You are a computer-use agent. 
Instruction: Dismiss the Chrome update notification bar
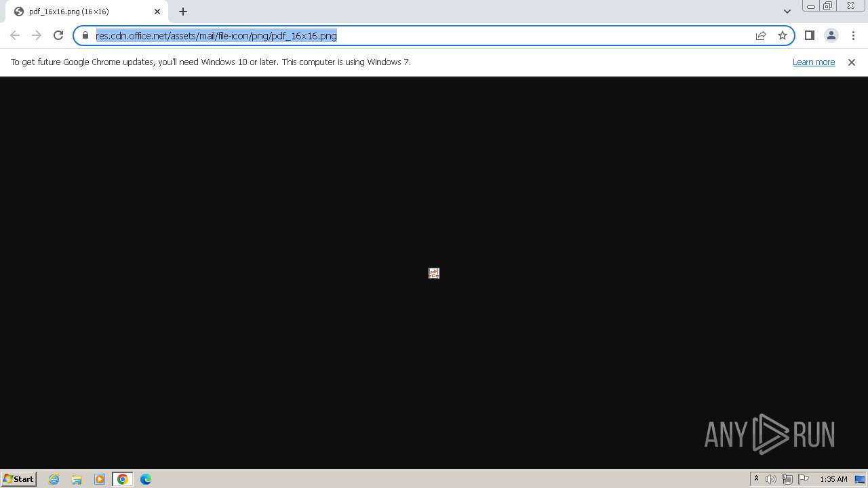coord(852,62)
